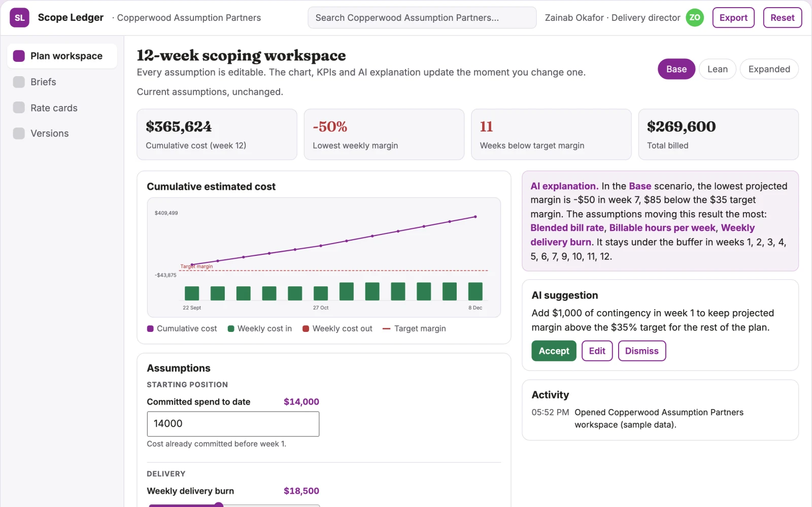
Task: Click the Weekly delivery burn link in AI explanation
Action: click(x=642, y=235)
